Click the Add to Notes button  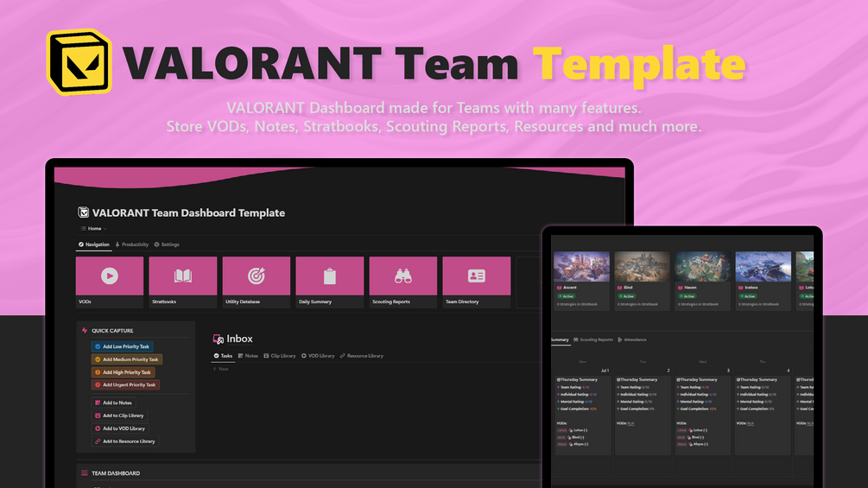113,402
